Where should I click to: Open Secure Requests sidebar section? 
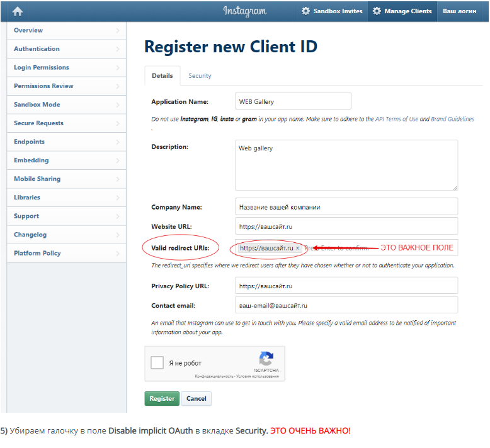coord(67,123)
